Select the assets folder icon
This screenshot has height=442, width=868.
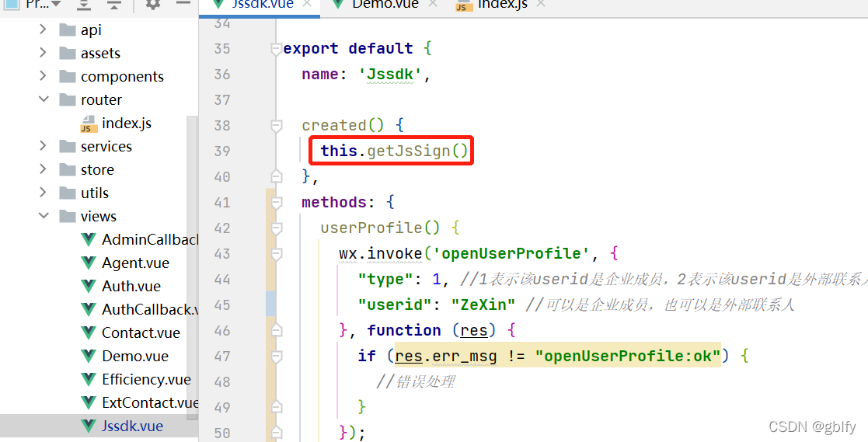coord(68,53)
